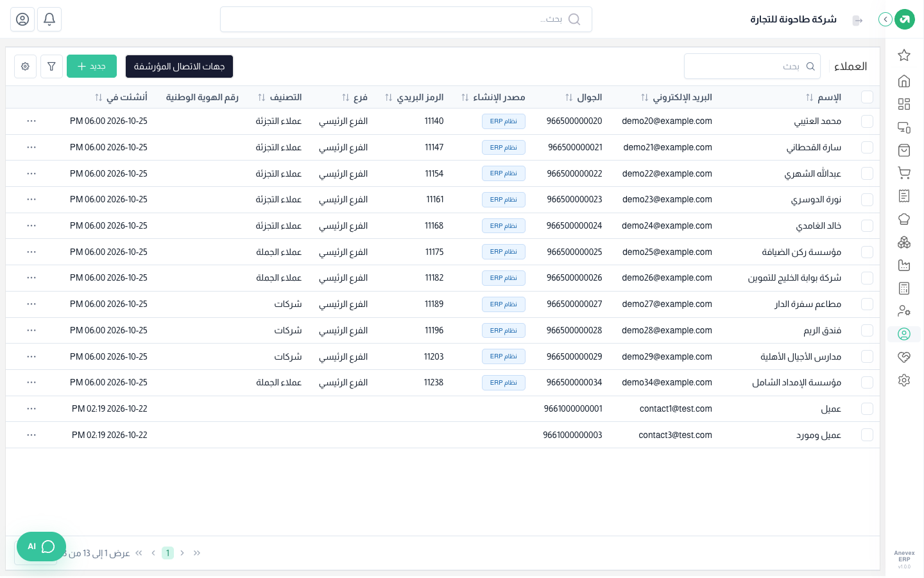Select the checkbox for محمد العتيبي
Screen dimensions: 924x578
click(868, 121)
